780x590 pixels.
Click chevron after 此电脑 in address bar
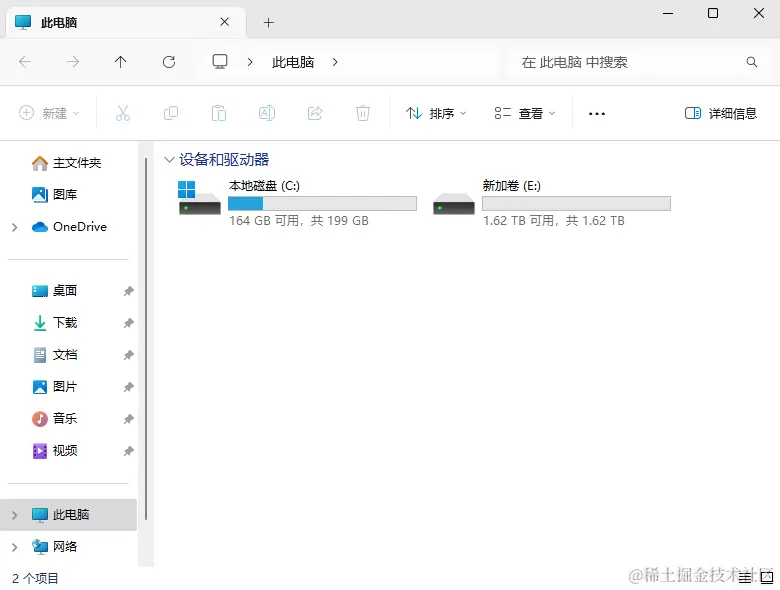(335, 62)
